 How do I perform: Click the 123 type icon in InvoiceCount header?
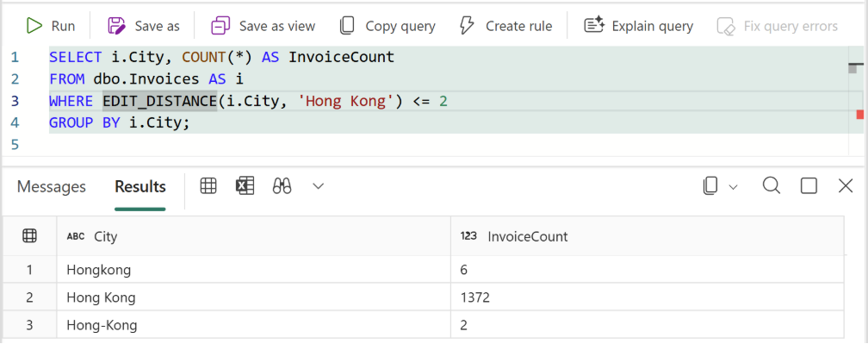click(468, 236)
